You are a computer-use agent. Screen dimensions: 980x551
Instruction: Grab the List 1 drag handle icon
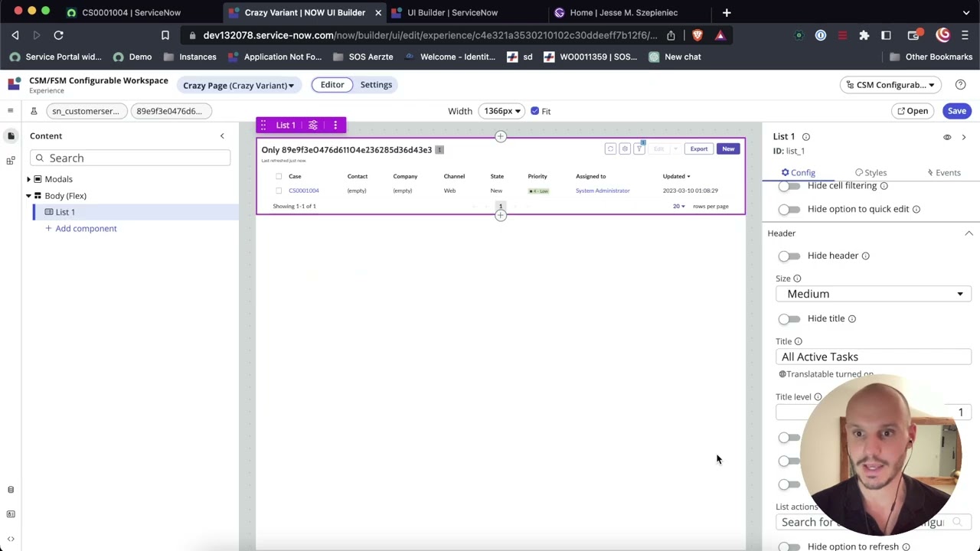(x=263, y=125)
